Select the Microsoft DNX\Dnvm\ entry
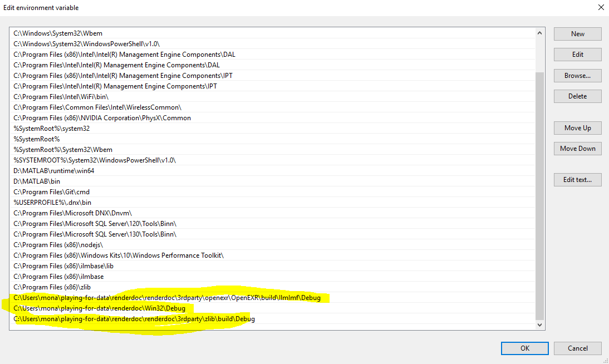 point(272,213)
